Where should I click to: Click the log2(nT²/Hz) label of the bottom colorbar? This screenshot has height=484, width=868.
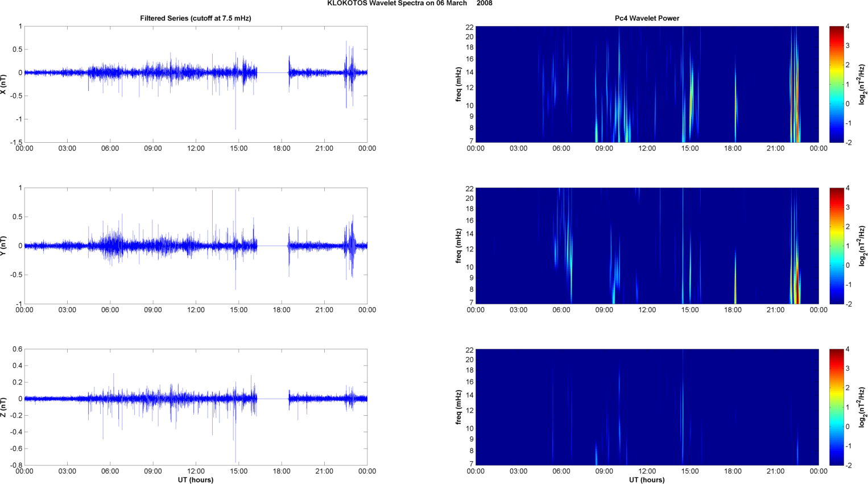click(862, 407)
